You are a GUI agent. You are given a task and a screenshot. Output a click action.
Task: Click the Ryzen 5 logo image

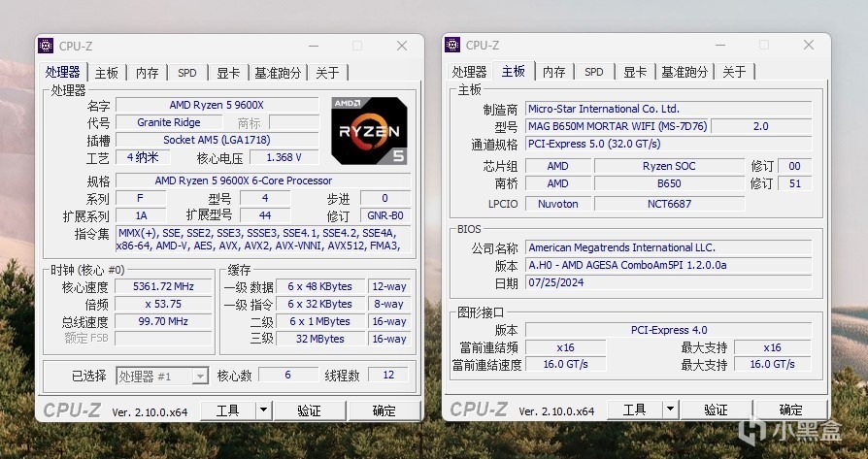369,130
